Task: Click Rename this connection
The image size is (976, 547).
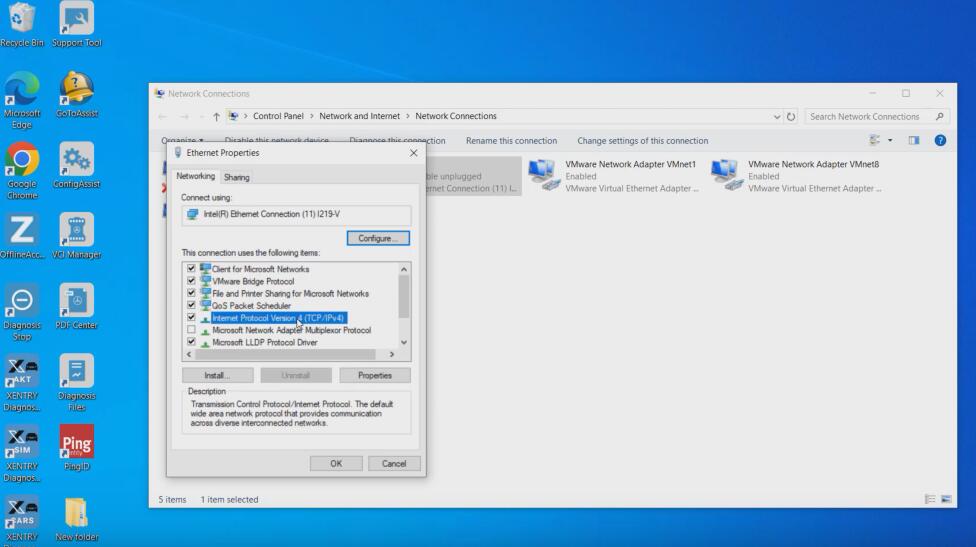Action: click(x=511, y=141)
